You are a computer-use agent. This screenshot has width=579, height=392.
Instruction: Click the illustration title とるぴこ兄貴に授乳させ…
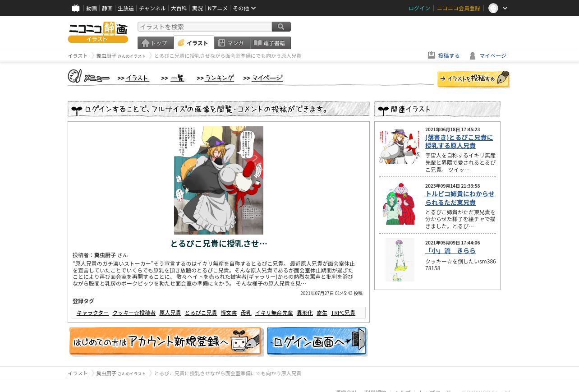click(219, 244)
